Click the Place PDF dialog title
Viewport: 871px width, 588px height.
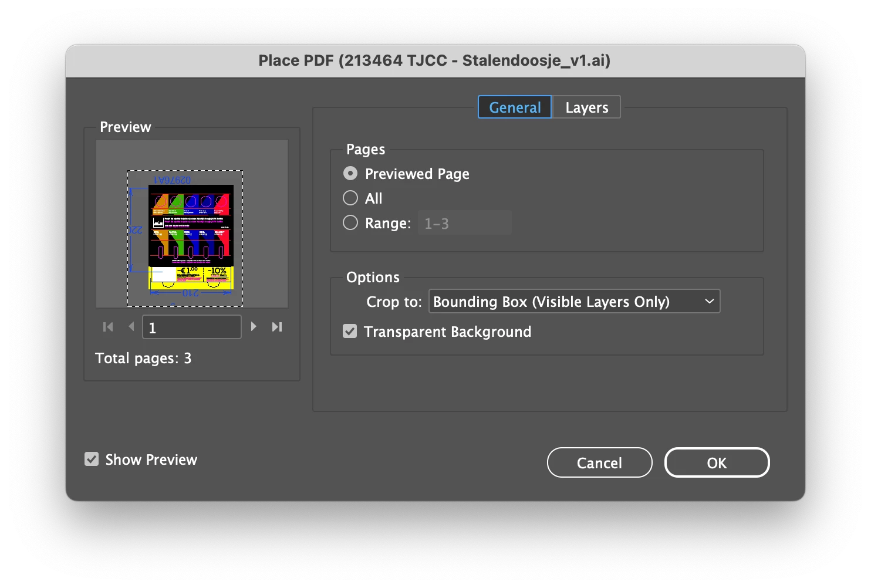[435, 60]
